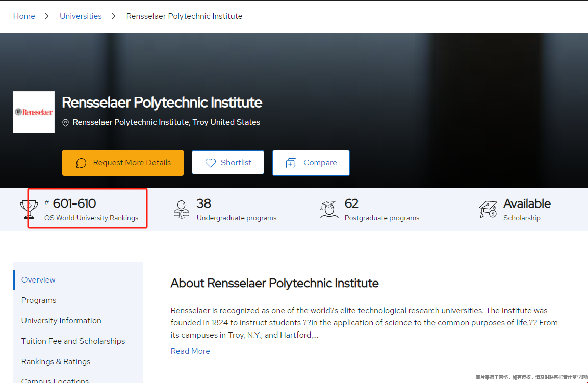Click the trophy rankings icon

[29, 209]
